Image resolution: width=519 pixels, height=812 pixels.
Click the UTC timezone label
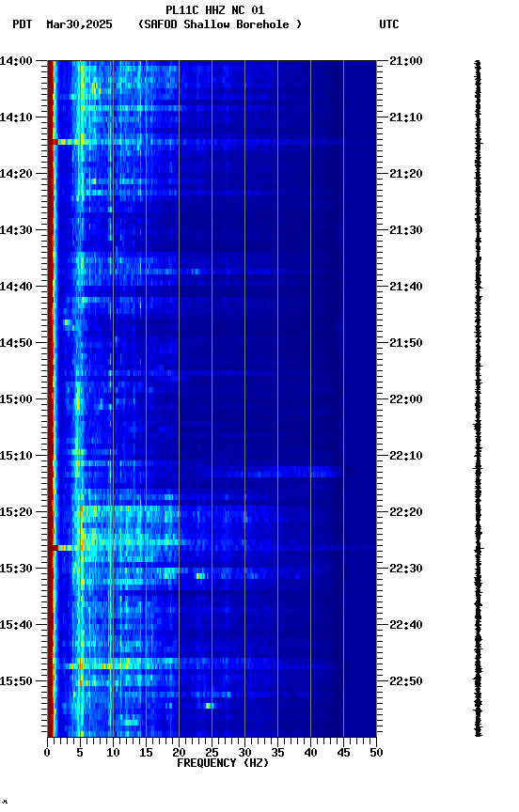389,24
